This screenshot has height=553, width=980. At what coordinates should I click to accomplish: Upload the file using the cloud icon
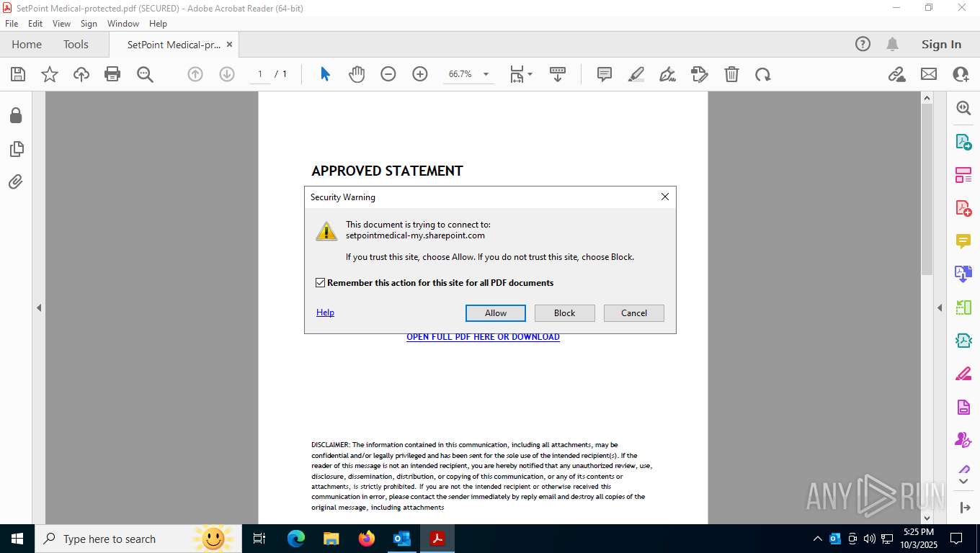coord(81,74)
